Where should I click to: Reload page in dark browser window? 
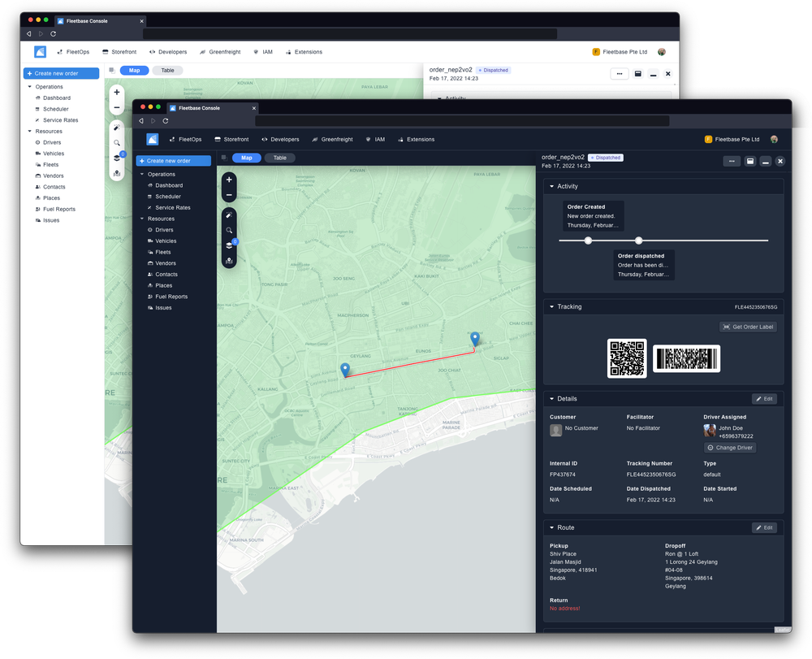[x=166, y=121]
